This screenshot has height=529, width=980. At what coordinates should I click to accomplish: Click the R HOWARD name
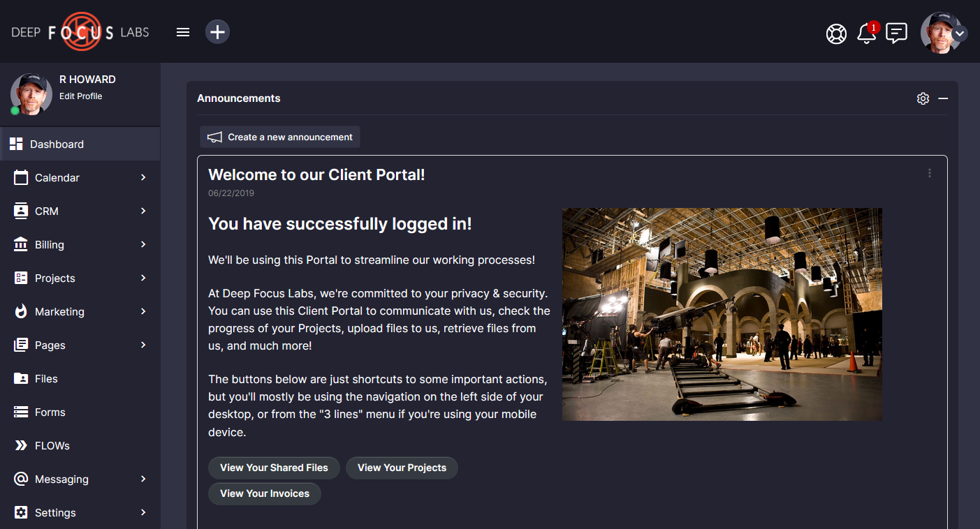(x=87, y=80)
